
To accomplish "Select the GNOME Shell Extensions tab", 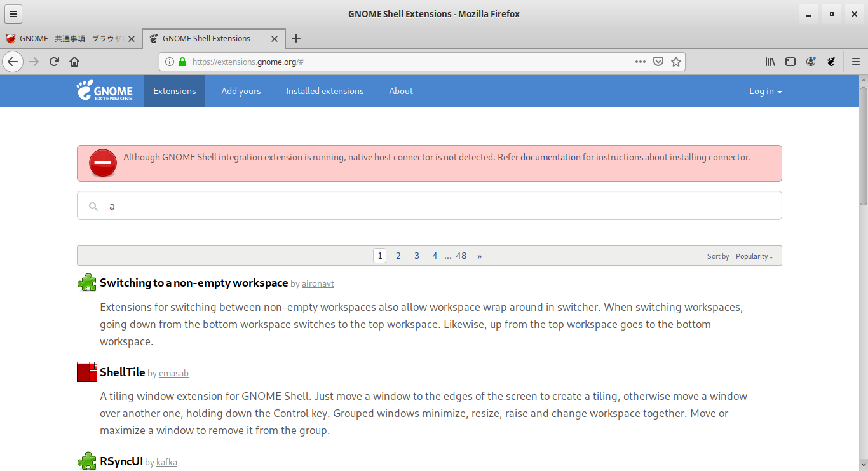I will [214, 38].
